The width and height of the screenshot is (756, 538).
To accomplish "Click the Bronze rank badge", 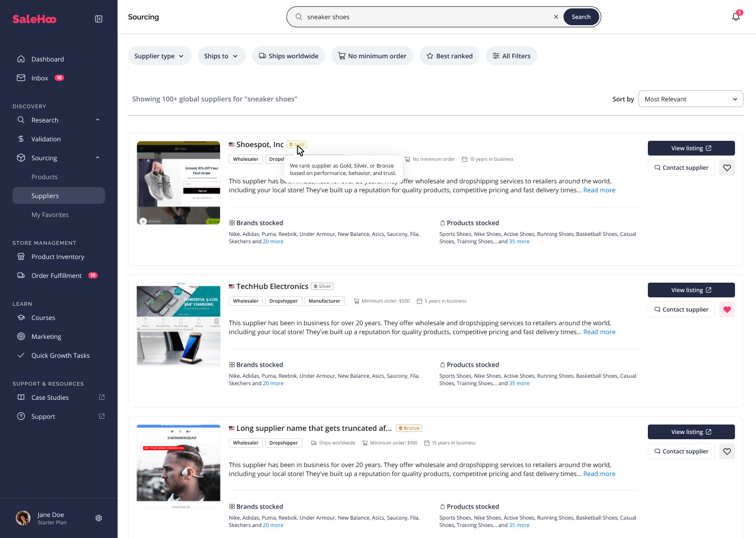I will pyautogui.click(x=409, y=428).
